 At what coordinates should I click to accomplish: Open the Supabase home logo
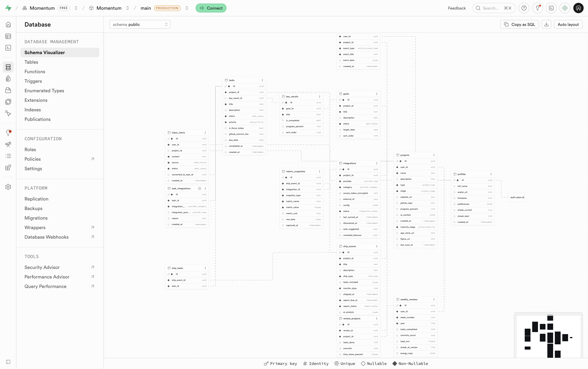pos(8,8)
